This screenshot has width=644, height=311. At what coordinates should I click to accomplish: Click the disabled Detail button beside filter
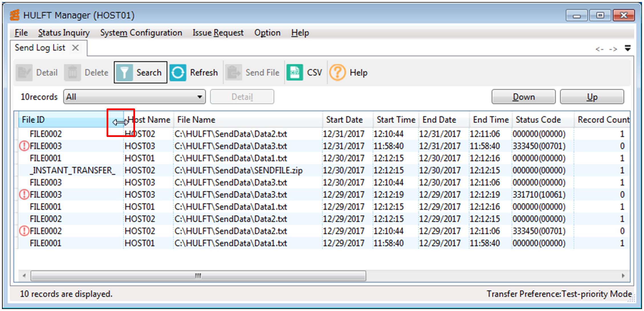coord(242,97)
